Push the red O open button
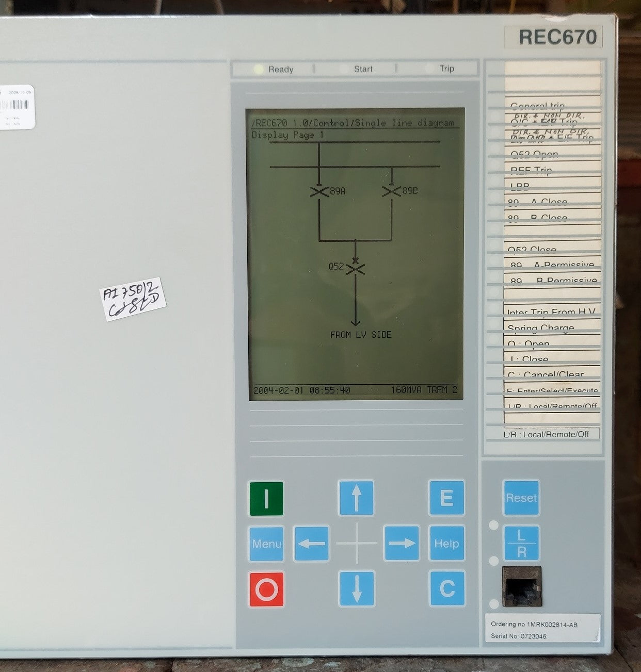The image size is (641, 672). [x=266, y=589]
